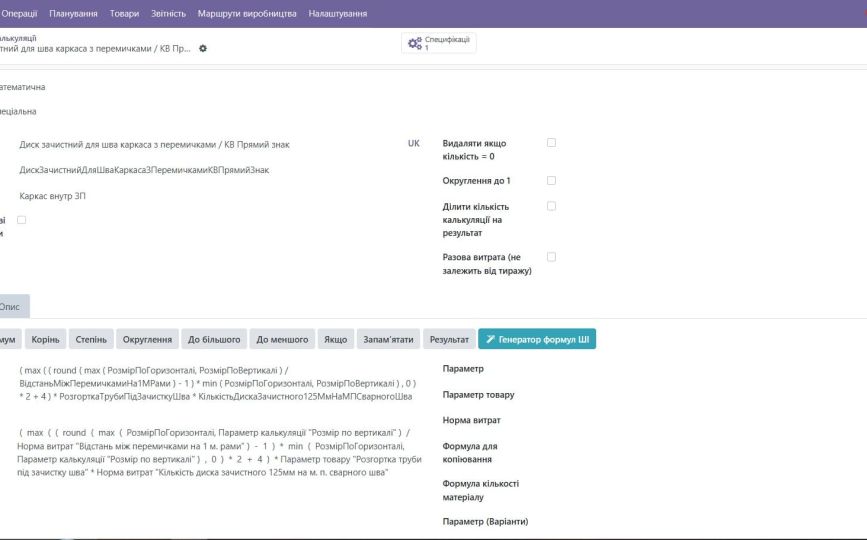The width and height of the screenshot is (867, 540).
Task: Check Ділити кількість калькуляції на результат
Action: click(551, 206)
